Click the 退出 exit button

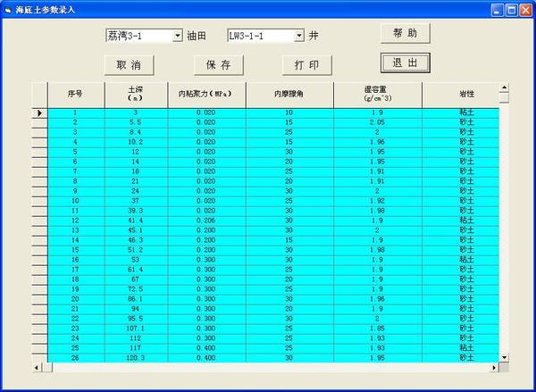point(406,63)
